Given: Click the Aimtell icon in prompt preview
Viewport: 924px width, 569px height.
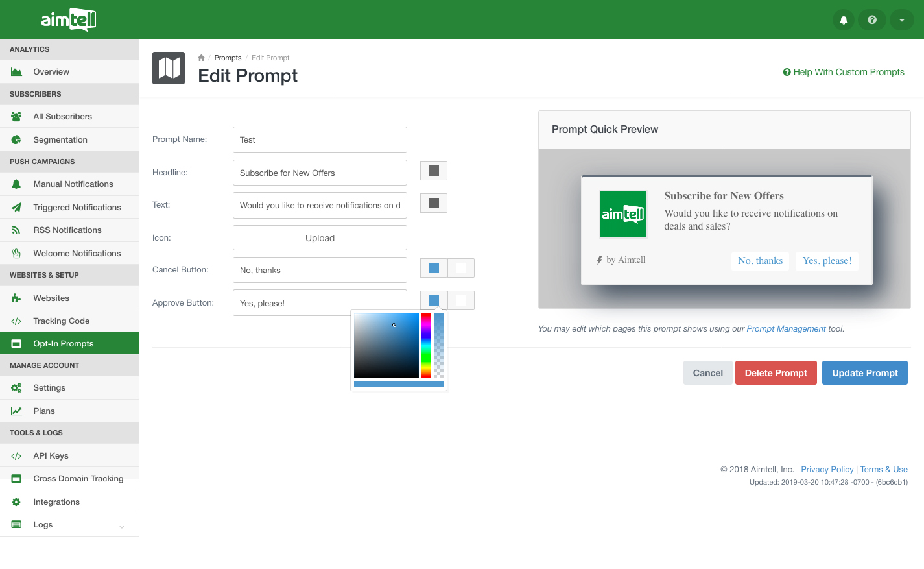Looking at the screenshot, I should click(623, 214).
